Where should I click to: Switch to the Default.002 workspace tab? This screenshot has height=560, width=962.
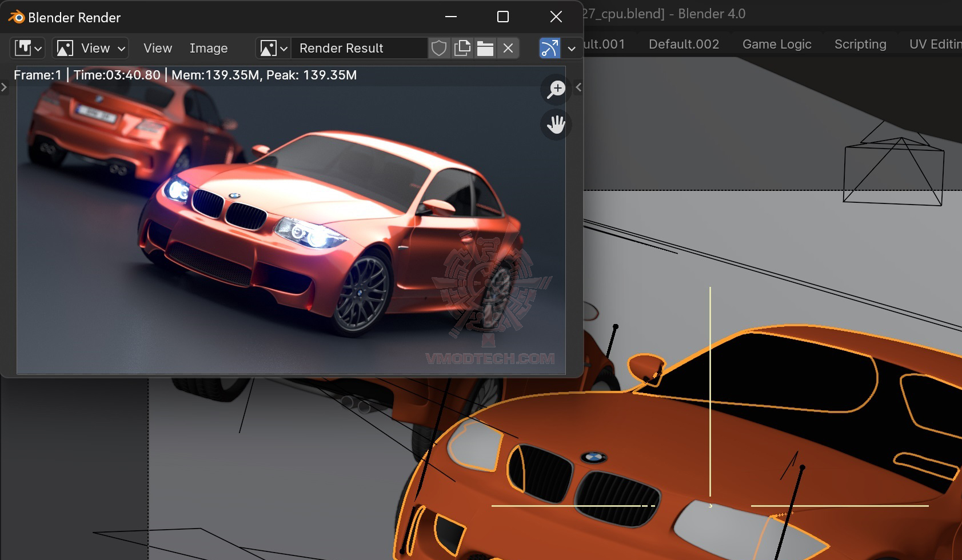click(x=684, y=44)
